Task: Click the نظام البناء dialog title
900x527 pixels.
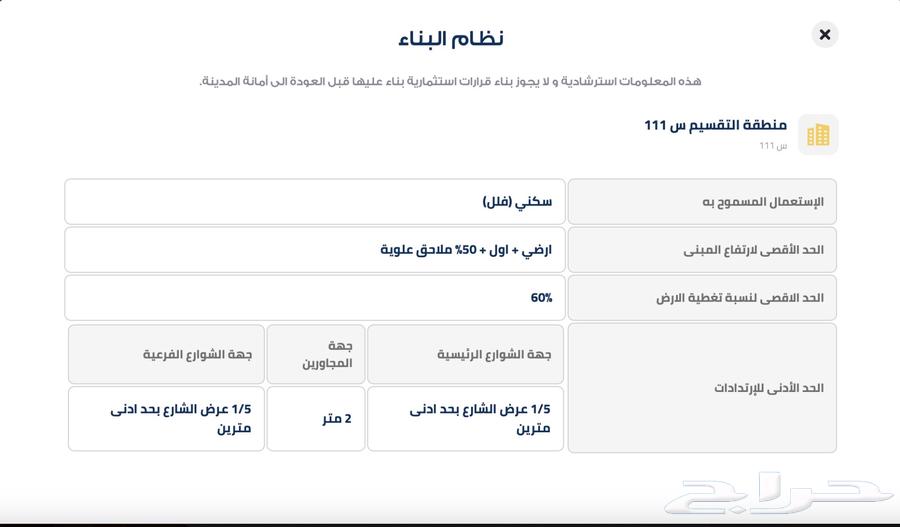Action: (x=451, y=38)
